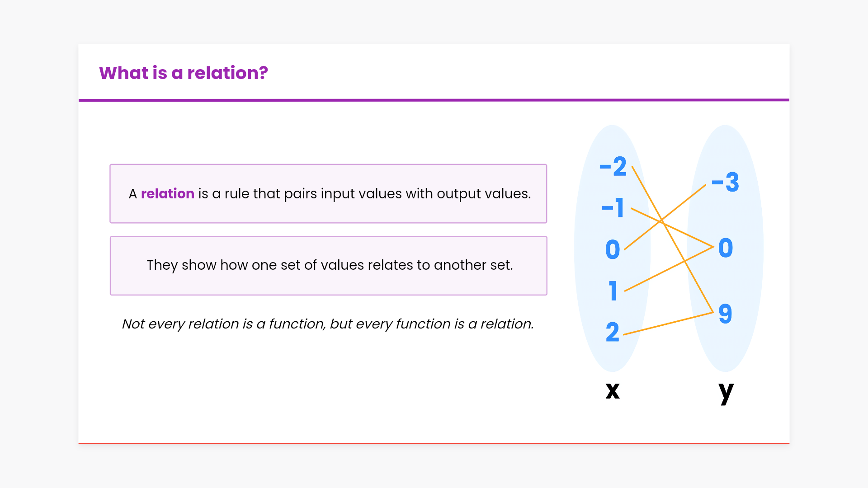Screen dimensions: 868x488
Task: Click the black "x" label below the oval
Action: [x=613, y=390]
